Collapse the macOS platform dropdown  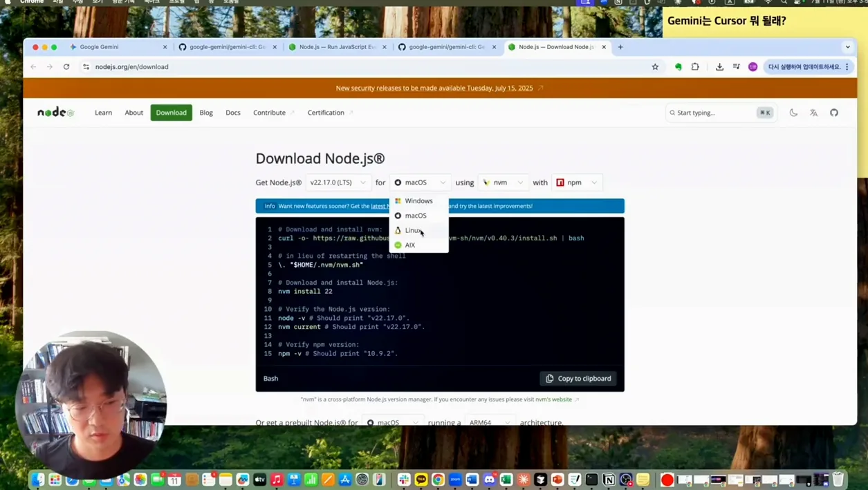click(x=420, y=182)
